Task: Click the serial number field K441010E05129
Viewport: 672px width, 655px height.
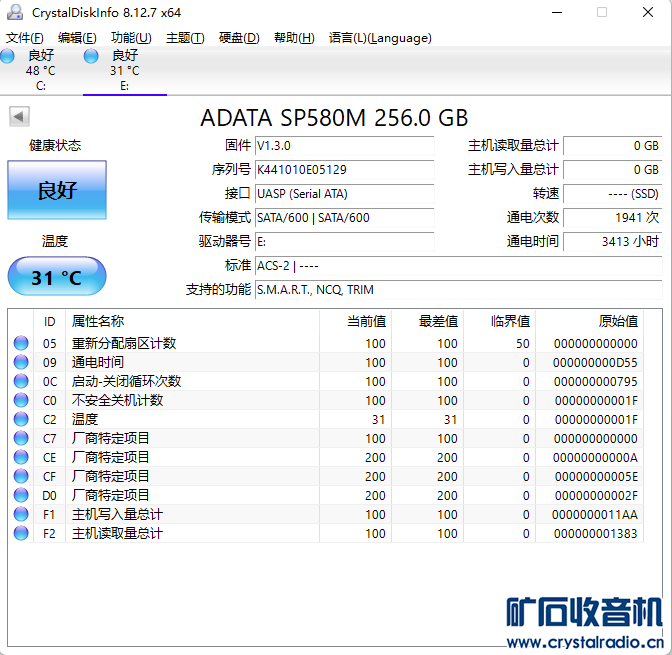Action: pos(344,170)
